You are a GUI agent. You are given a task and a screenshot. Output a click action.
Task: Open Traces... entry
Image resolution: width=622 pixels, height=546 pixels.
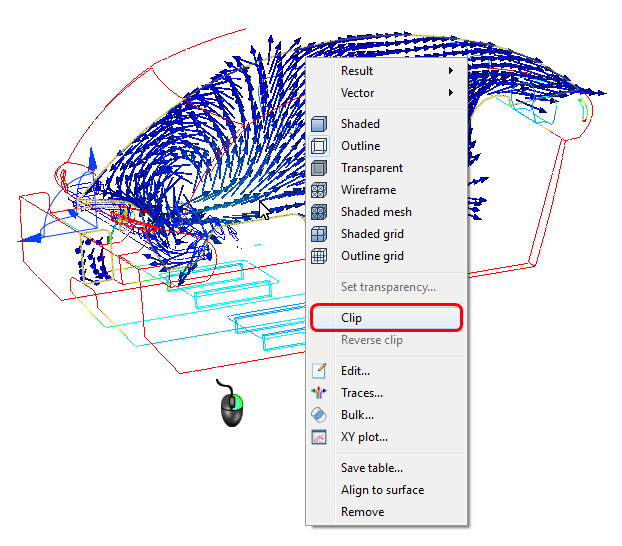[x=386, y=393]
